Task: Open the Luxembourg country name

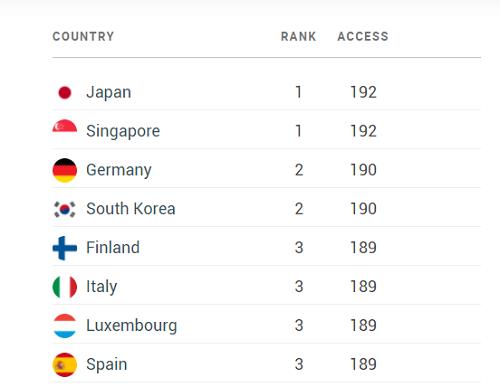Action: (x=132, y=326)
